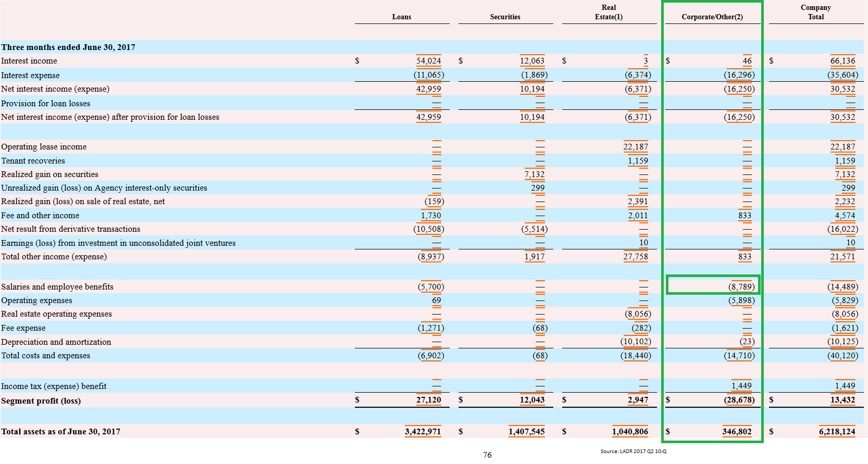Click the 'Provision for loan losses' row label
The image size is (868, 464).
pyautogui.click(x=45, y=104)
